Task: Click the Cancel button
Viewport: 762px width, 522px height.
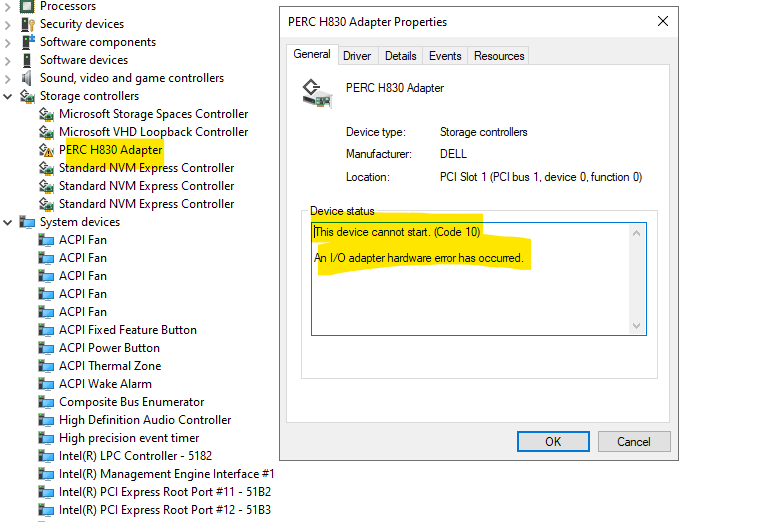Action: (x=633, y=441)
